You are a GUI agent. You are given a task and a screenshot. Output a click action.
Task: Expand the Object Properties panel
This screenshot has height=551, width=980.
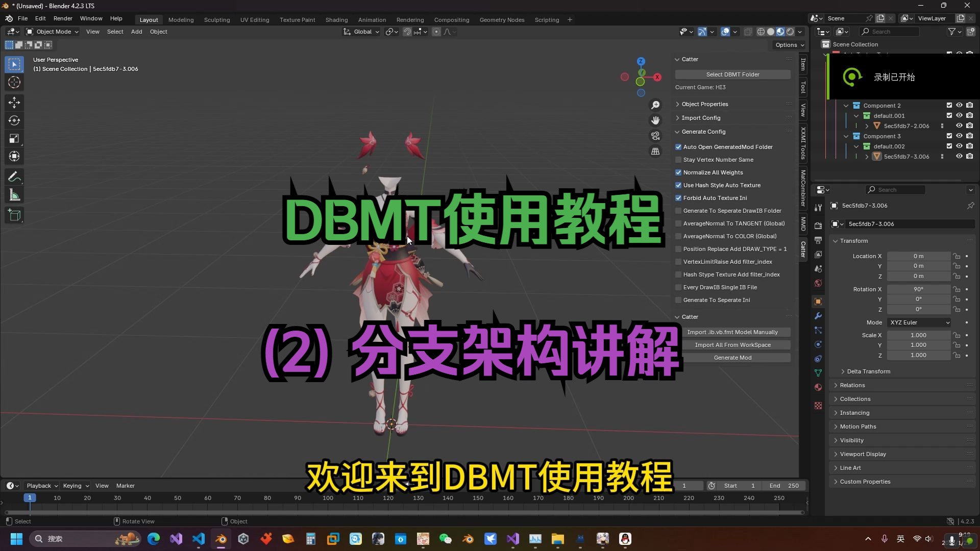[704, 104]
